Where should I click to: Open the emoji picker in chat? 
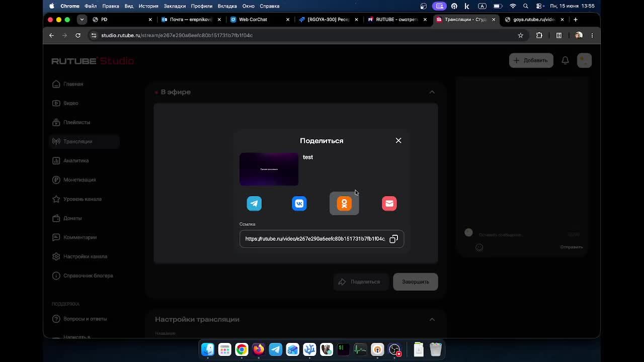[479, 247]
